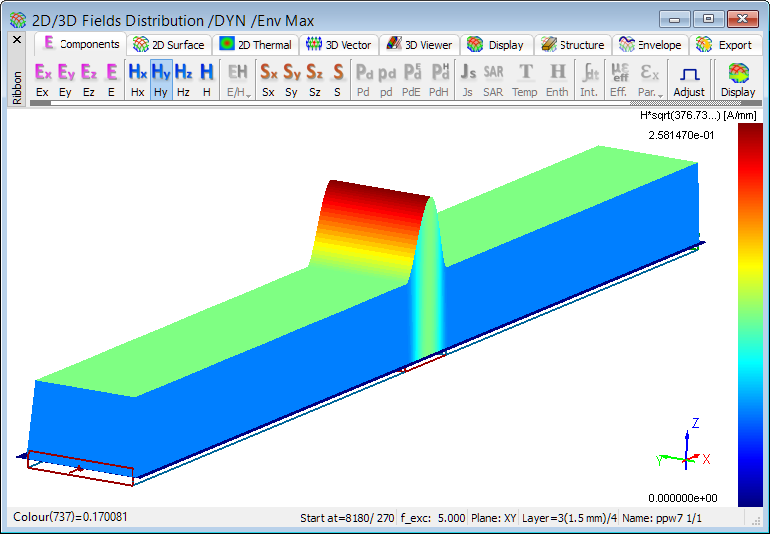This screenshot has height=534, width=770.
Task: Open the 3D Vector tab
Action: point(339,44)
